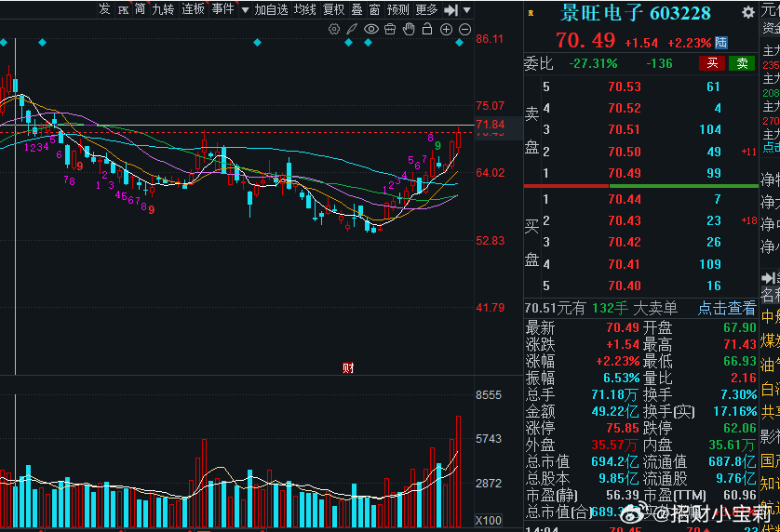Click the PK compare button

(x=123, y=10)
